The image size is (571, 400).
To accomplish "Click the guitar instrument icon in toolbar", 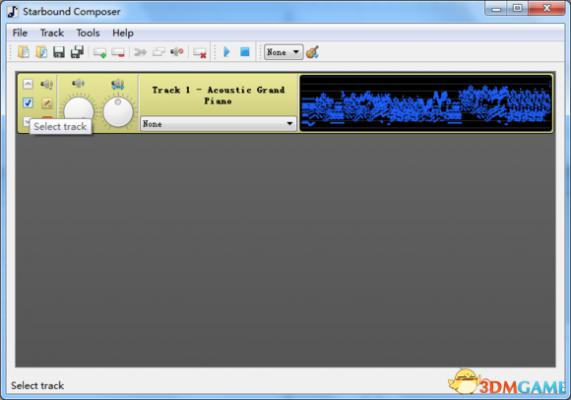I will click(x=312, y=52).
